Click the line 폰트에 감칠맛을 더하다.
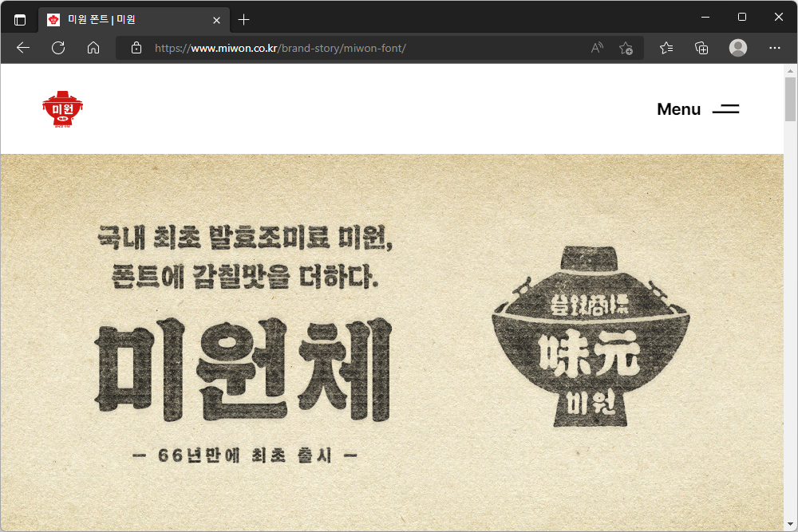Viewport: 798px width, 532px height. coord(245,278)
